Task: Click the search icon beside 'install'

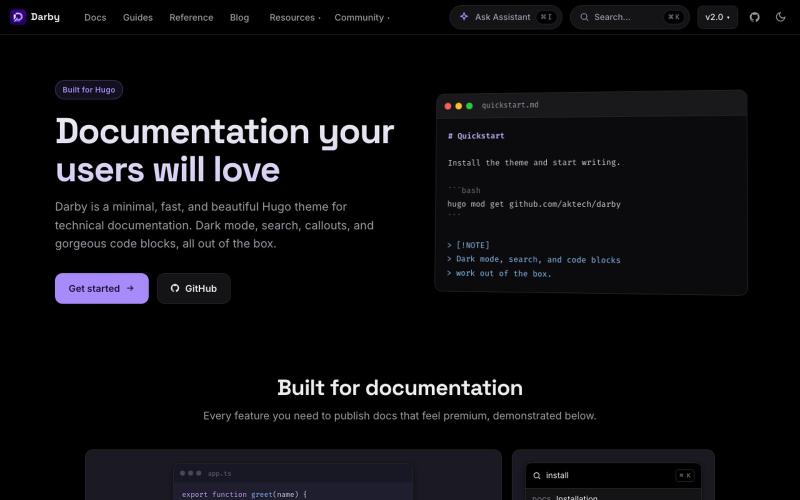Action: [x=537, y=476]
